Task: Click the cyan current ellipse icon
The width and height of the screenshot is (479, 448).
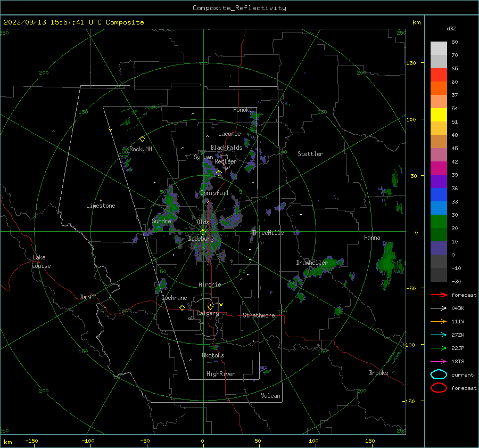Action: click(x=439, y=374)
